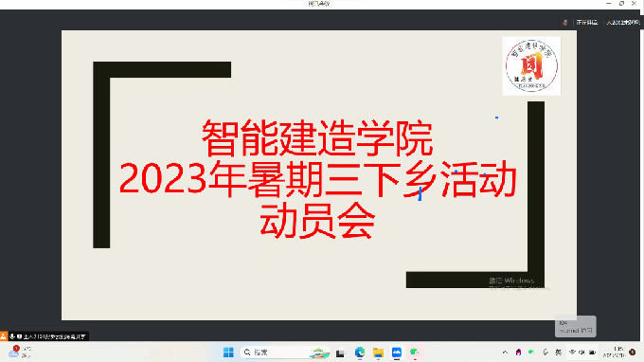Launch Microsoft Edge from the taskbar
The image size is (644, 362).
[x=359, y=353]
